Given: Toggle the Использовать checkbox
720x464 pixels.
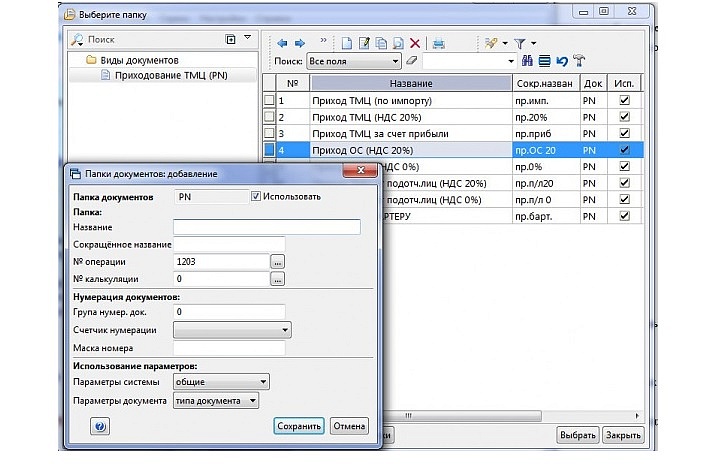Looking at the screenshot, I should [x=256, y=196].
